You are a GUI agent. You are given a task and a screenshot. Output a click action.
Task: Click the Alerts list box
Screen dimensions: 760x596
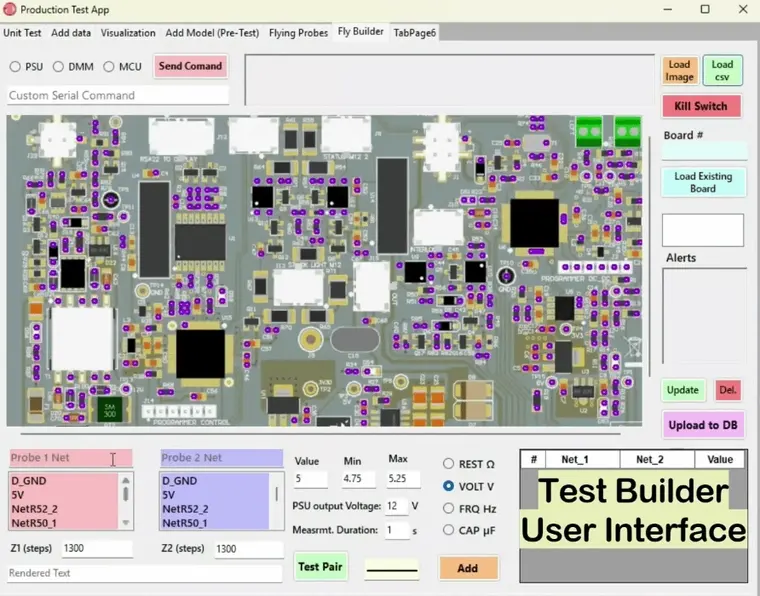(x=704, y=316)
